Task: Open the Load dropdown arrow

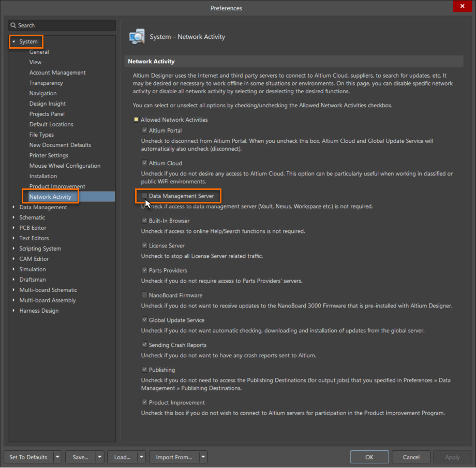Action: pyautogui.click(x=141, y=457)
